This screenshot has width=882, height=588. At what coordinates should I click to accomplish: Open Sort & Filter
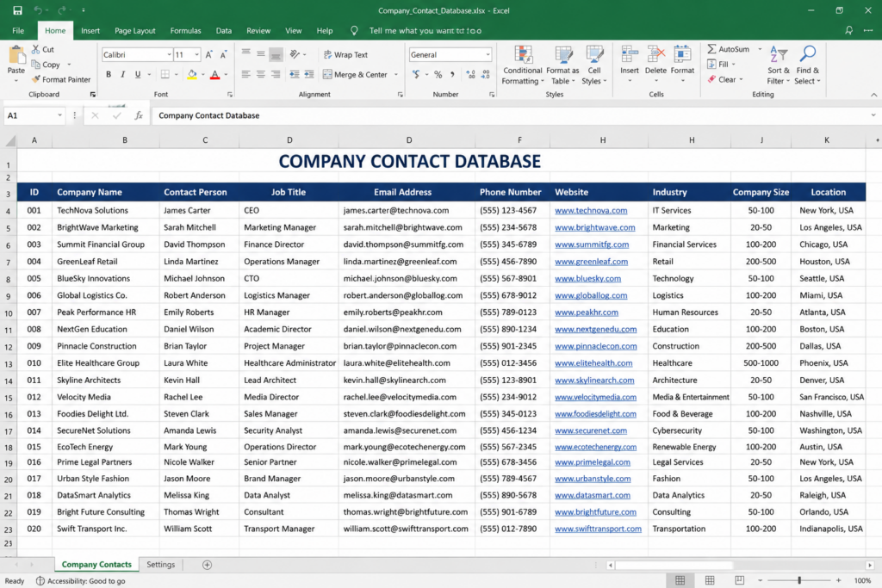tap(779, 65)
